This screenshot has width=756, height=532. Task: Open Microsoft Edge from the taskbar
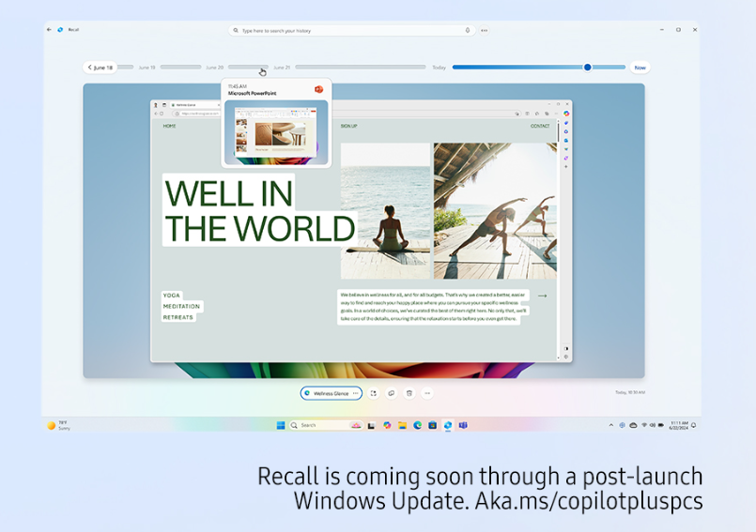(418, 425)
